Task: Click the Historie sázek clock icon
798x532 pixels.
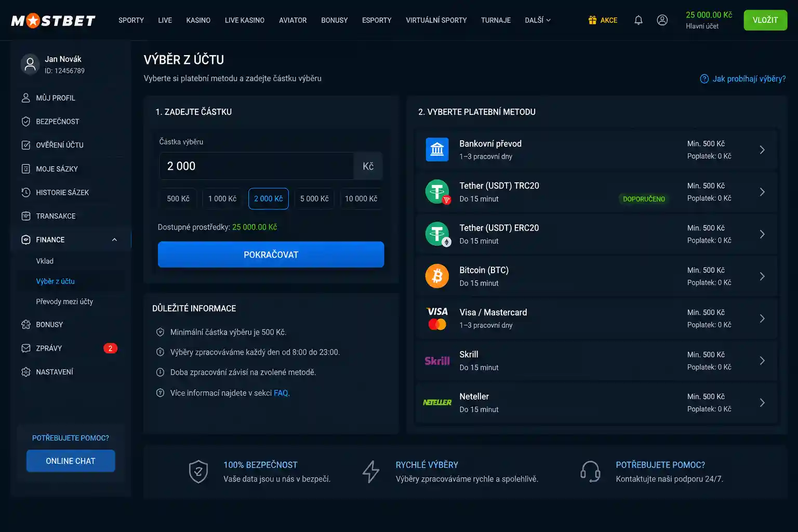Action: pyautogui.click(x=26, y=192)
